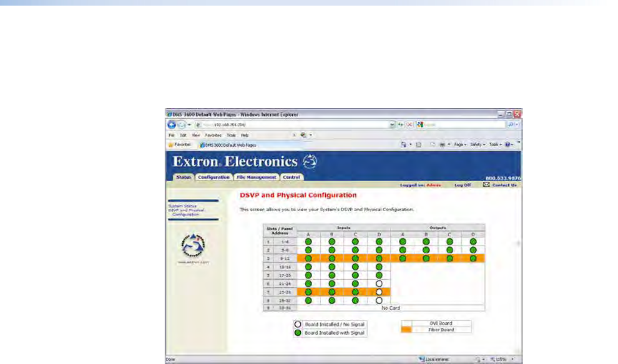Click slot 1 Output A signal indicator

(403, 242)
